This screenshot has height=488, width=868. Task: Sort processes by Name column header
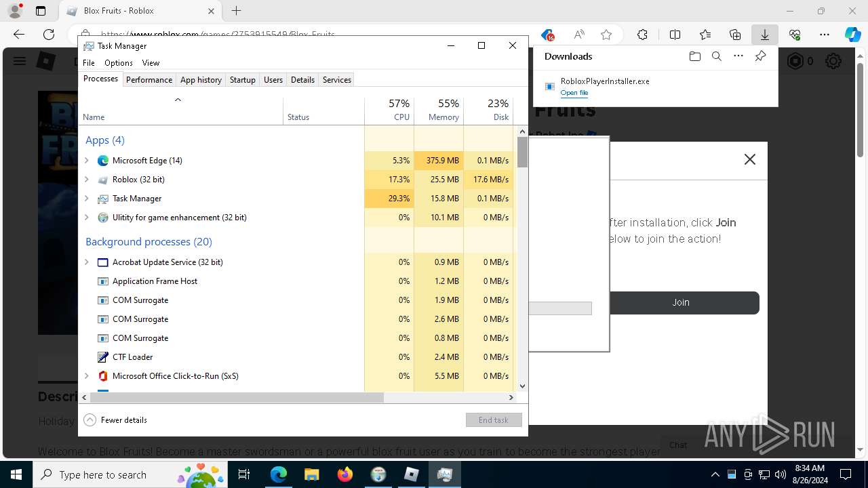pyautogui.click(x=181, y=110)
